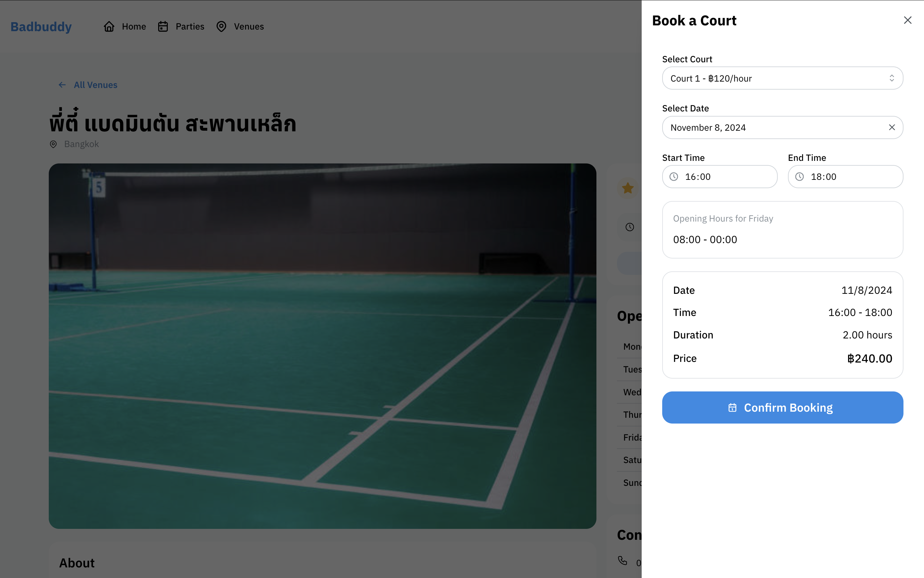Open the Select Court dropdown
Image resolution: width=924 pixels, height=578 pixels.
click(782, 78)
